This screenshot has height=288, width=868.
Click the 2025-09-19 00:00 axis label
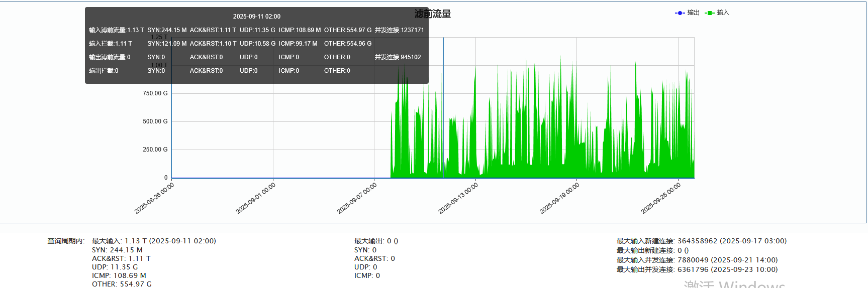(x=559, y=198)
